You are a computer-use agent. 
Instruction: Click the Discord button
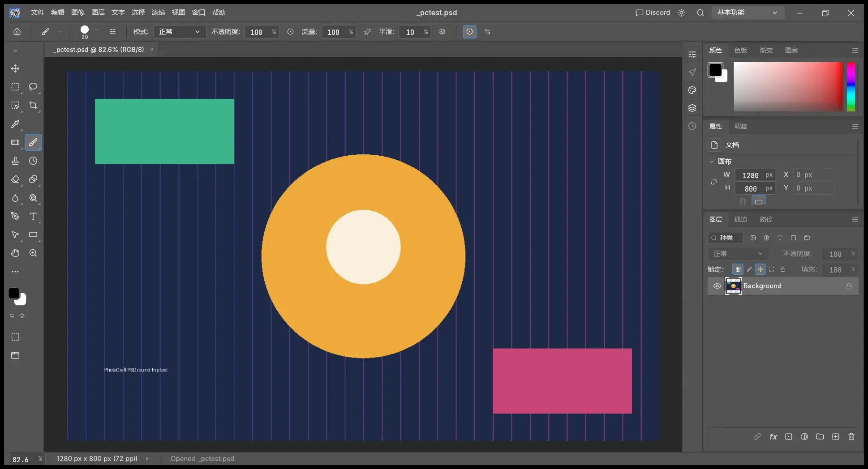point(653,13)
